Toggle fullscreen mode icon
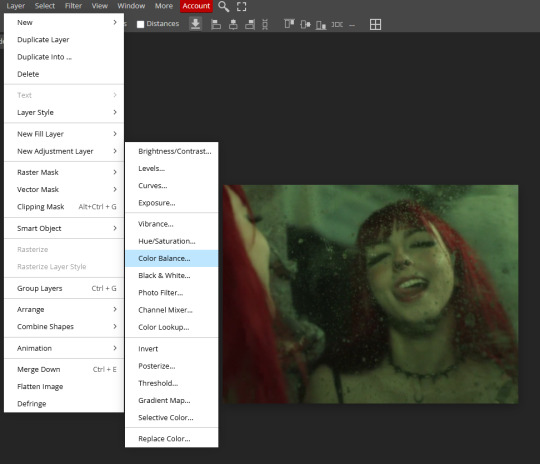540x464 pixels. tap(241, 7)
